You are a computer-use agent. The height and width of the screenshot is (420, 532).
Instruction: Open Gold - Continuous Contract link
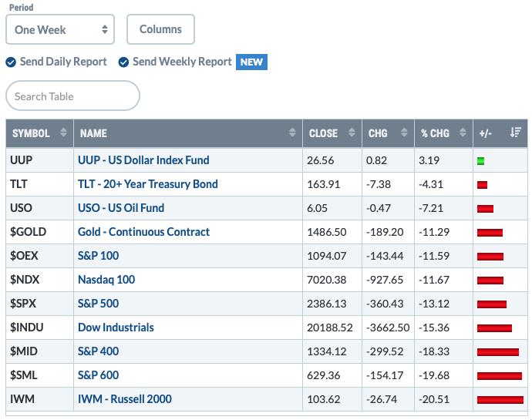click(x=144, y=232)
